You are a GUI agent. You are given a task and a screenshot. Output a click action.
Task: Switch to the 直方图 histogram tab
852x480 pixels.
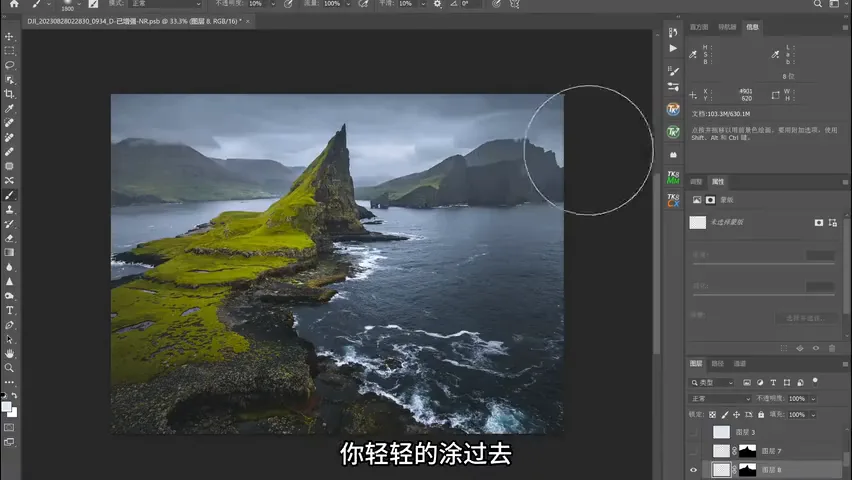pos(699,27)
